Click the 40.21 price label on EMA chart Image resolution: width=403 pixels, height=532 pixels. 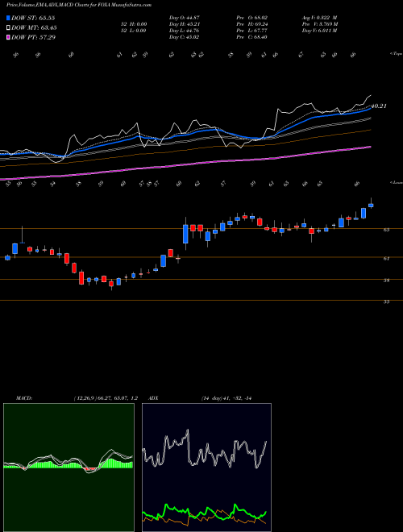pos(379,106)
